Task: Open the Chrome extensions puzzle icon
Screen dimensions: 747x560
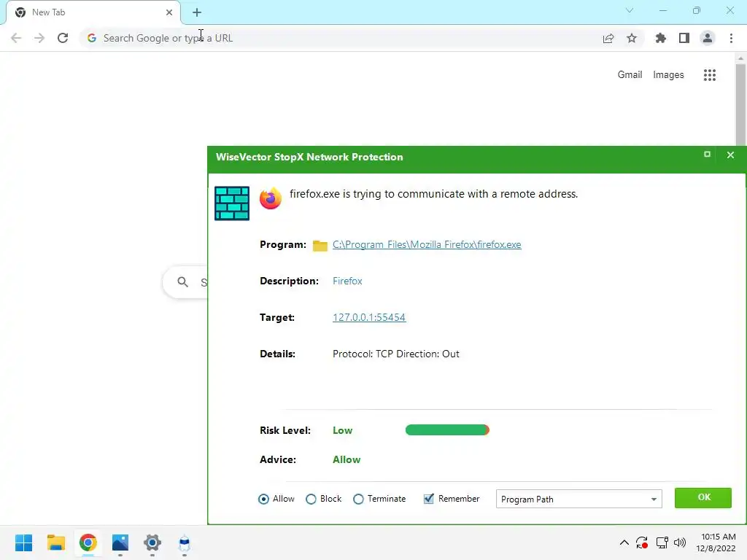Action: click(x=661, y=38)
